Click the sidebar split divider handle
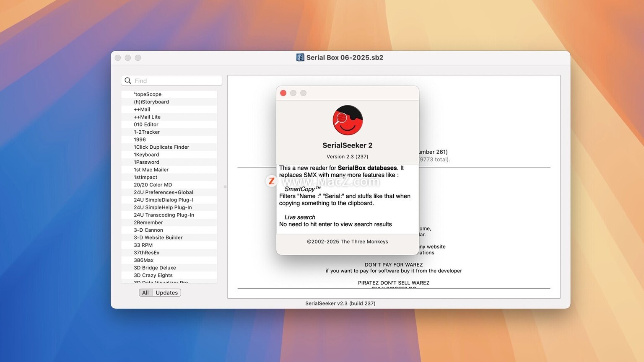644x362 pixels. [x=225, y=187]
